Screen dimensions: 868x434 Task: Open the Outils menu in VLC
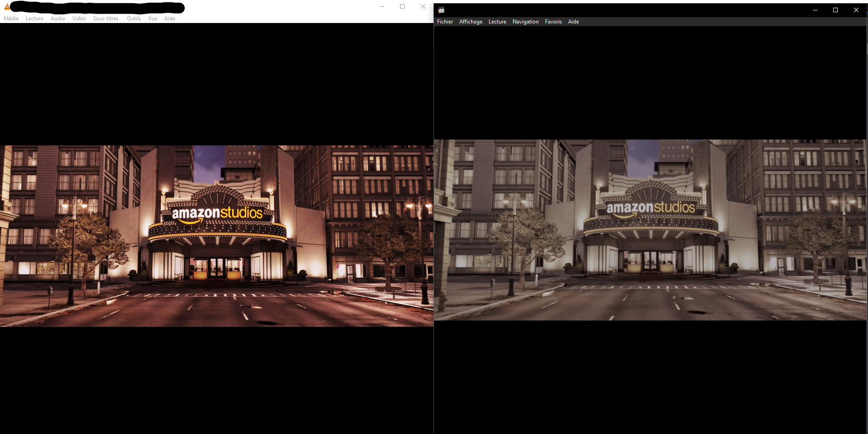coord(134,19)
